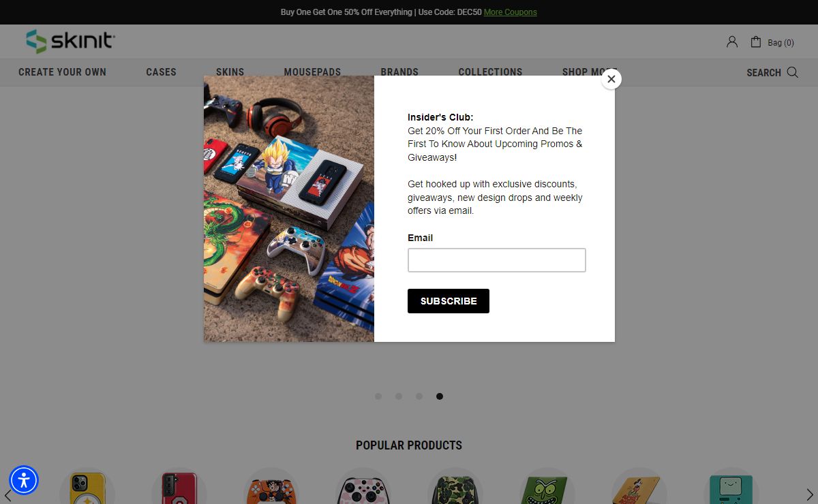Select the third carousel dot
The height and width of the screenshot is (504, 818).
tap(419, 396)
